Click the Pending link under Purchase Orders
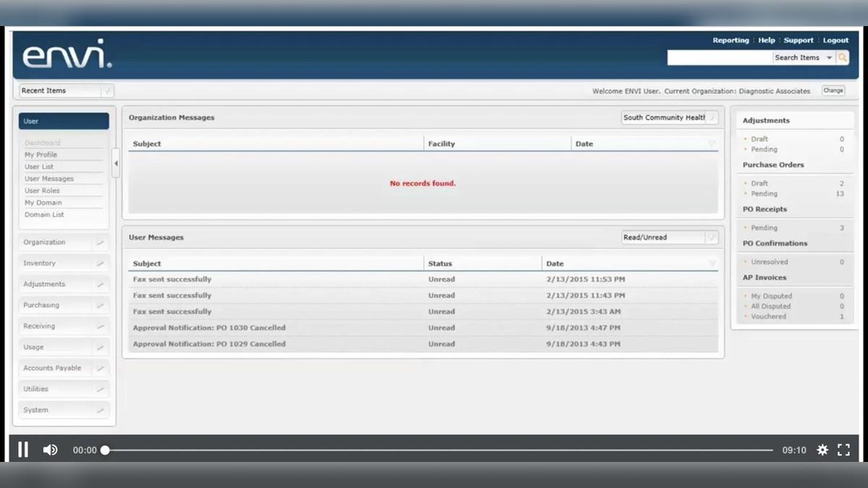This screenshot has height=488, width=868. tap(764, 193)
